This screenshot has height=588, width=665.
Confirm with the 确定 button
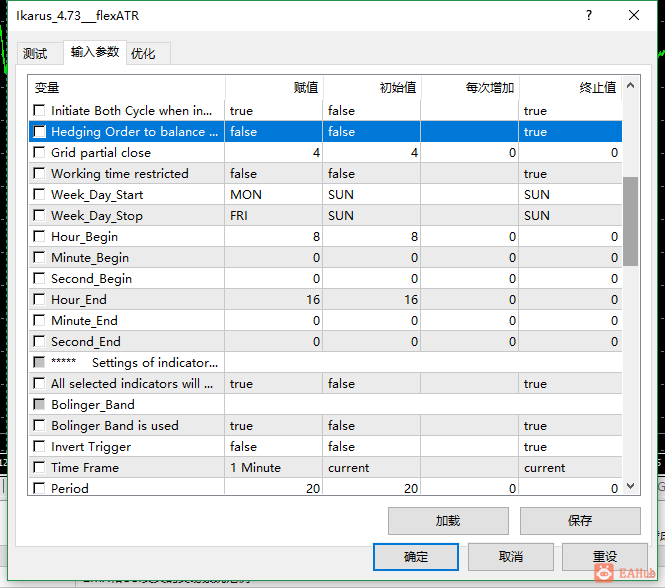(416, 557)
